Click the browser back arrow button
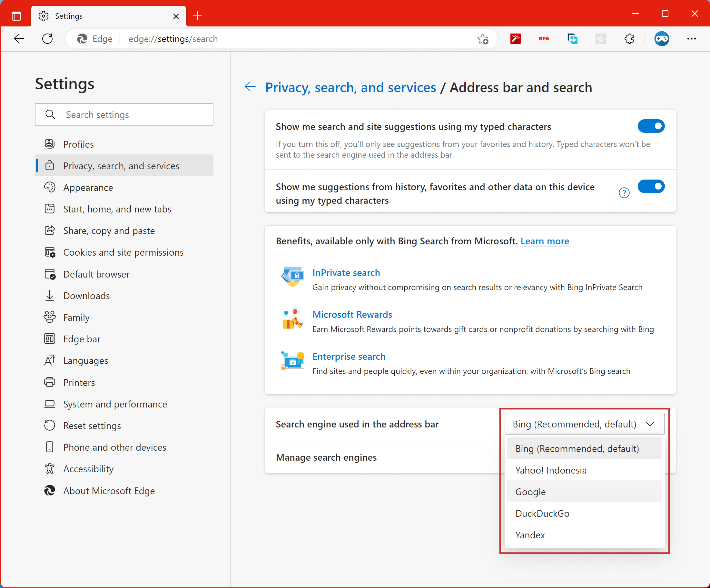 pyautogui.click(x=19, y=39)
